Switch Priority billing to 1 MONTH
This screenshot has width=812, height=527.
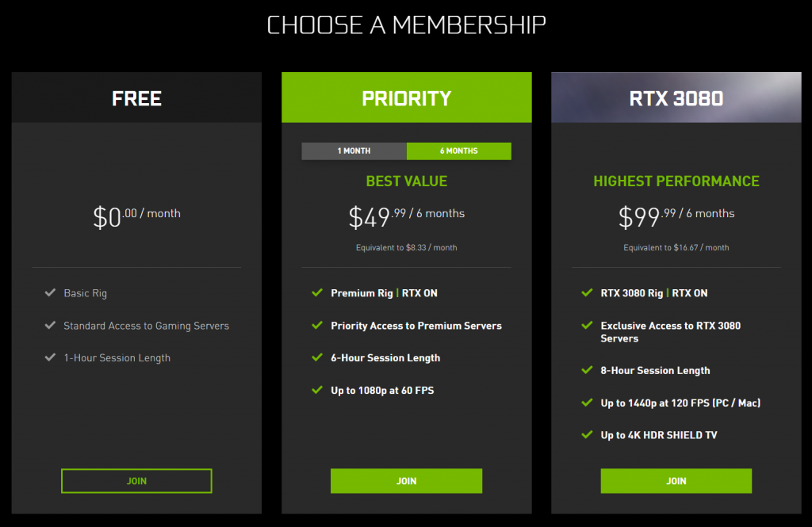(x=354, y=151)
